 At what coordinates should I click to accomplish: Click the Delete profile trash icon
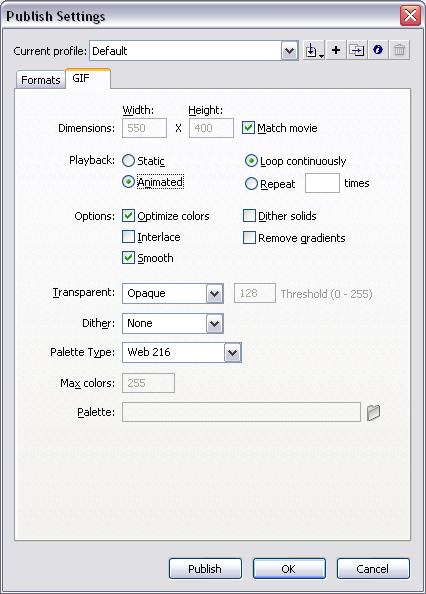click(x=399, y=50)
